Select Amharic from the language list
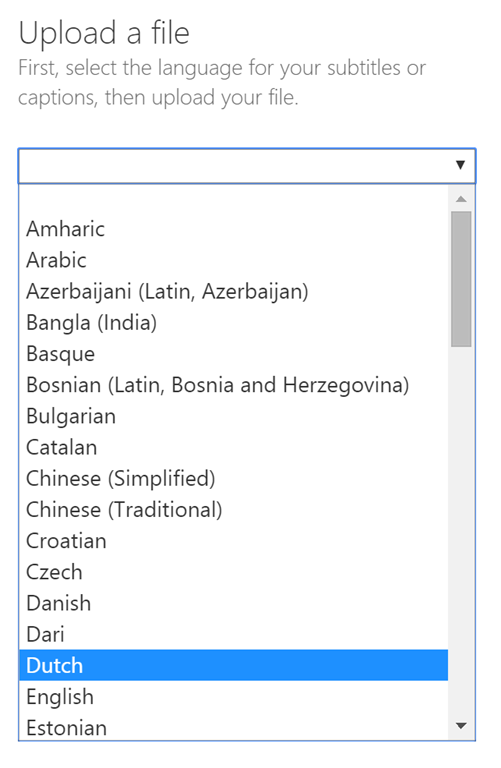Image resolution: width=501 pixels, height=768 pixels. (x=234, y=229)
